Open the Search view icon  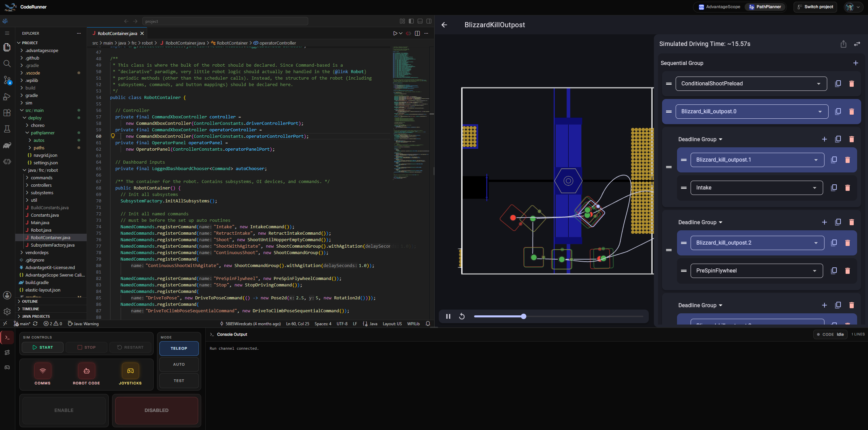coord(7,64)
